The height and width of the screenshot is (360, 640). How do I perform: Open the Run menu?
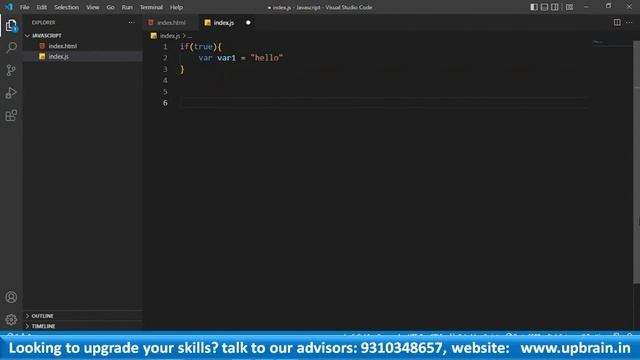tap(127, 7)
